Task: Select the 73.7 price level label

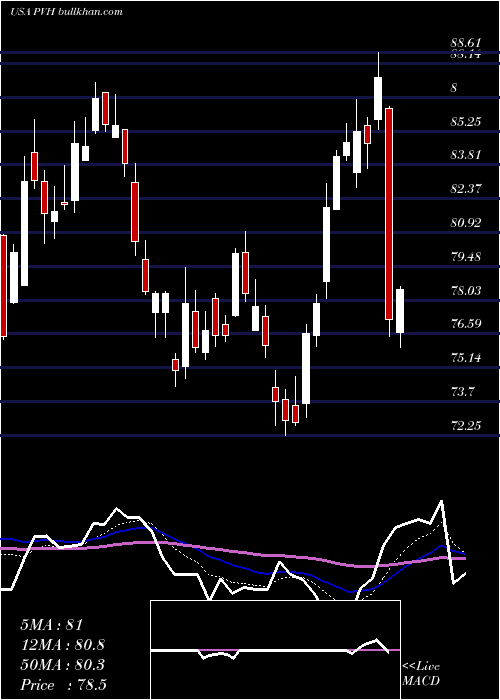Action: [463, 392]
